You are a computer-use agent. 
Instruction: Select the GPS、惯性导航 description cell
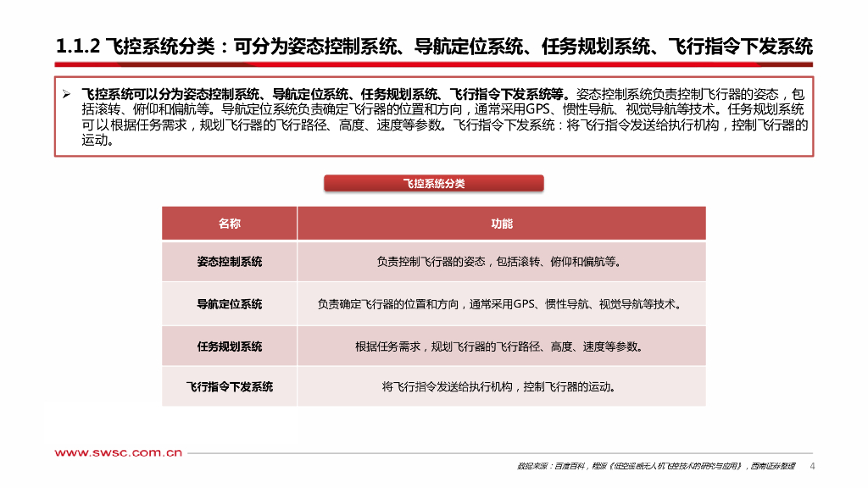(x=502, y=304)
